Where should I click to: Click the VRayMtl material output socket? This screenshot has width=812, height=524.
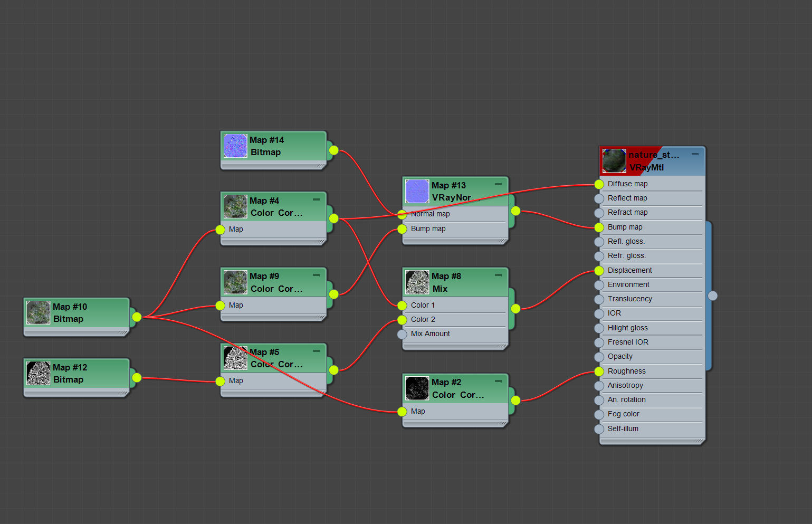[712, 296]
